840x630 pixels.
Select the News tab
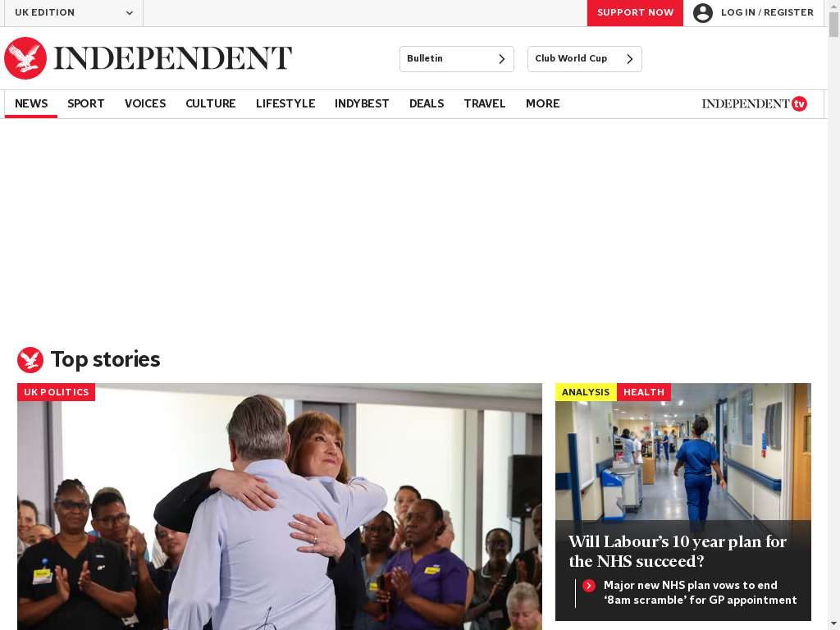pyautogui.click(x=31, y=103)
